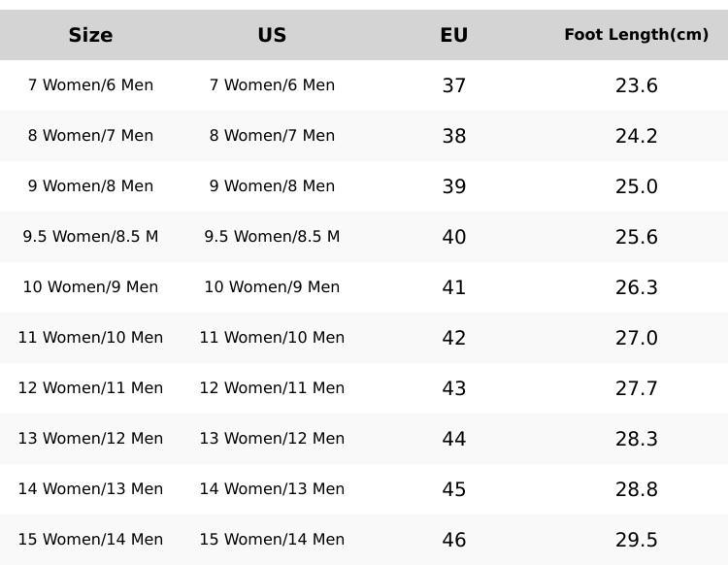The image size is (728, 565).
Task: Select the EU 46 cell
Action: click(x=453, y=540)
